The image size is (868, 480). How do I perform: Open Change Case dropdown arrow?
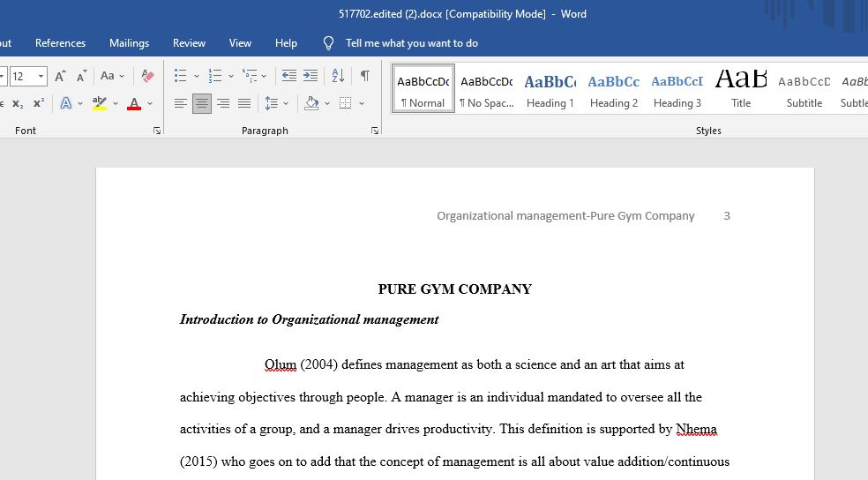point(122,76)
